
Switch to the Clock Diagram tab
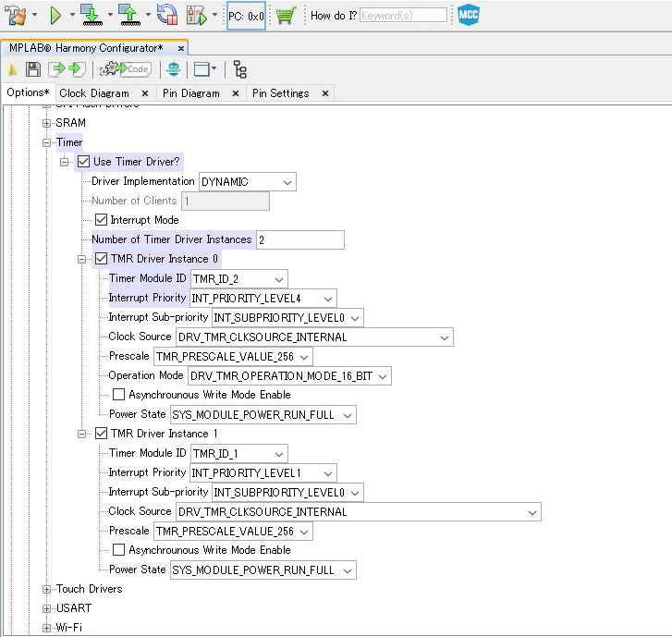94,93
